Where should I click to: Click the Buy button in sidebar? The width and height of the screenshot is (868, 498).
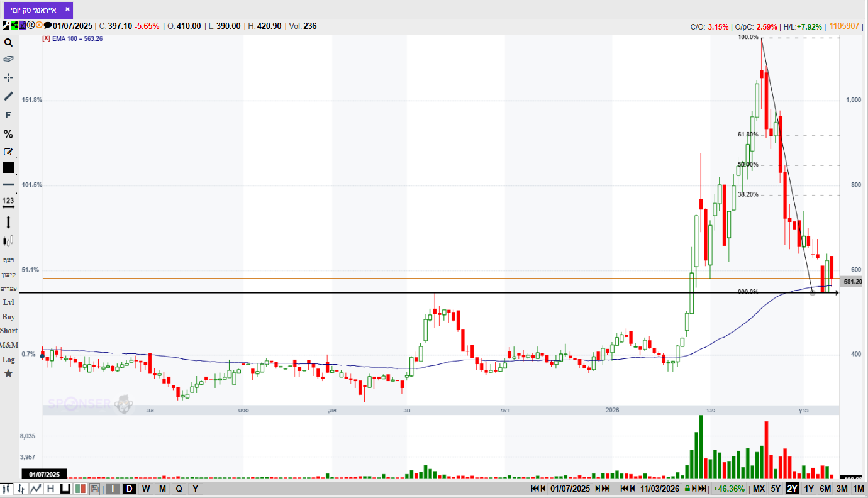click(x=8, y=317)
